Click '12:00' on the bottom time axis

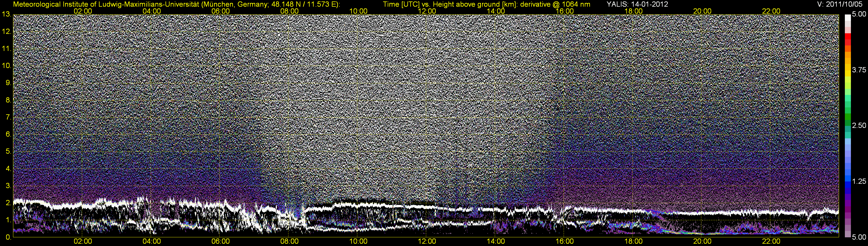pyautogui.click(x=427, y=241)
